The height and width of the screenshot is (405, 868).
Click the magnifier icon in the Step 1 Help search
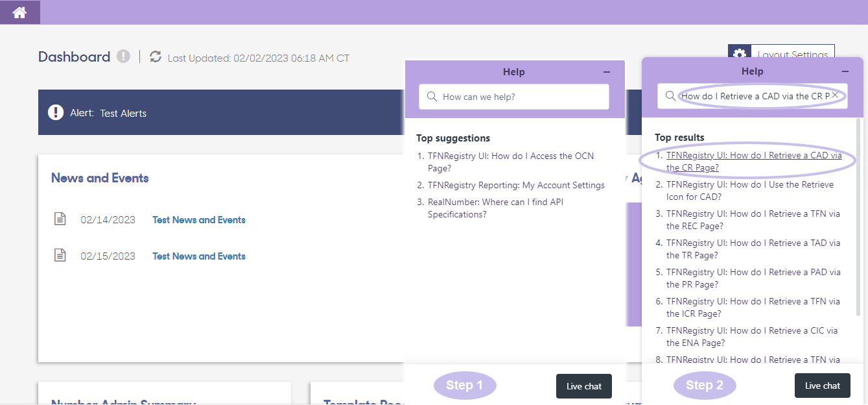click(x=432, y=97)
